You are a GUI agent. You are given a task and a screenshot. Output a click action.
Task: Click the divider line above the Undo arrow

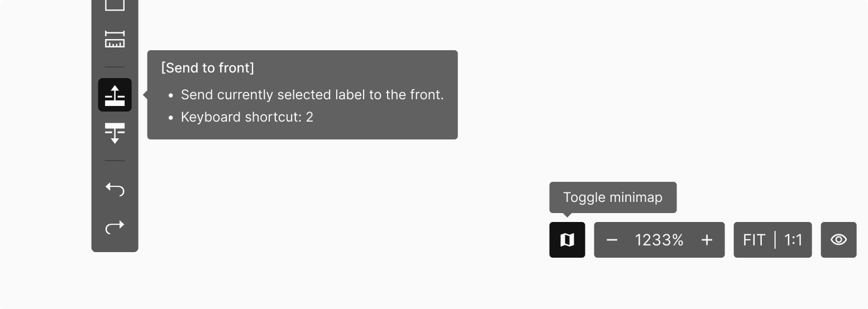click(115, 161)
